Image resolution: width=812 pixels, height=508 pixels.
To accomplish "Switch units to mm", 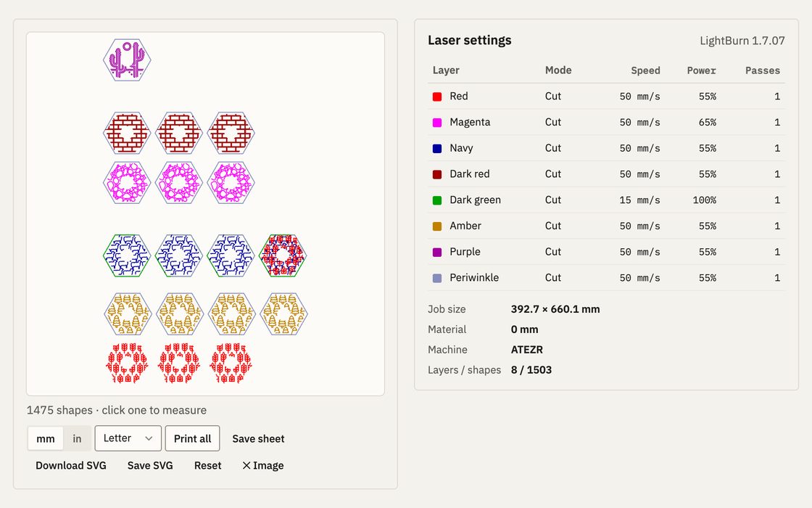I will (46, 438).
